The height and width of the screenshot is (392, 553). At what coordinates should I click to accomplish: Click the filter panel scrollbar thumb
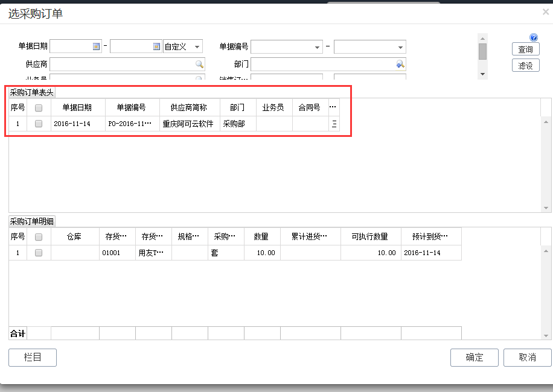482,51
